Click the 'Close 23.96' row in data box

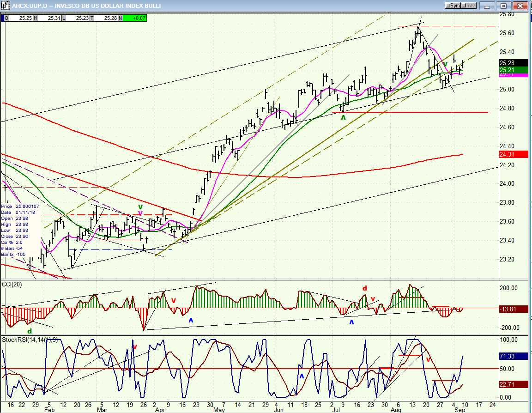[x=15, y=237]
